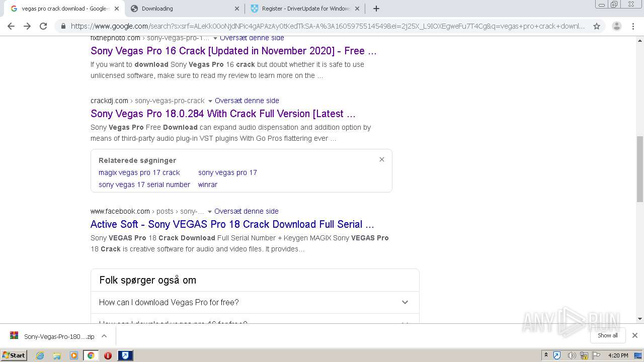Open the Opera taskbar icon

coord(108,355)
